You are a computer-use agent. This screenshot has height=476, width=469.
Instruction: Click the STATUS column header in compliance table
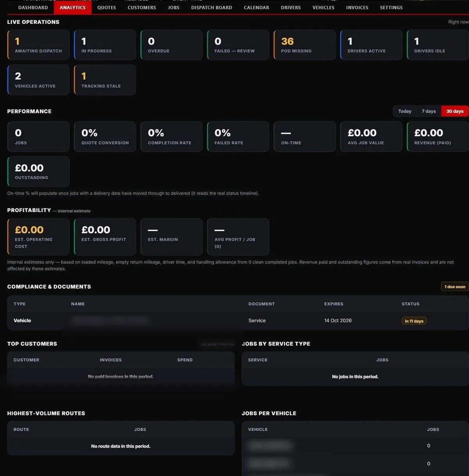pos(410,304)
